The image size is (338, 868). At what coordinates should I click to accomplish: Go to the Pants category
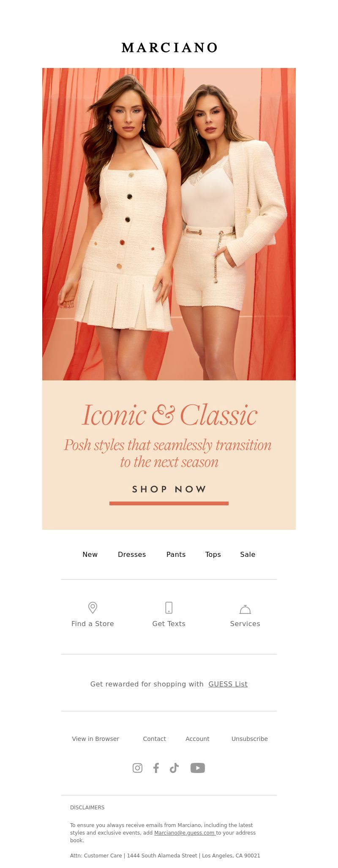[x=176, y=554]
